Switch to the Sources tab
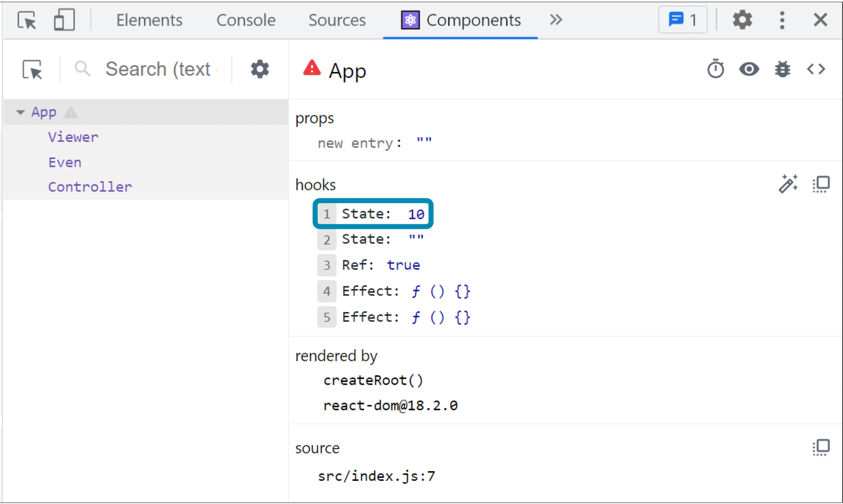The width and height of the screenshot is (843, 504). [337, 20]
